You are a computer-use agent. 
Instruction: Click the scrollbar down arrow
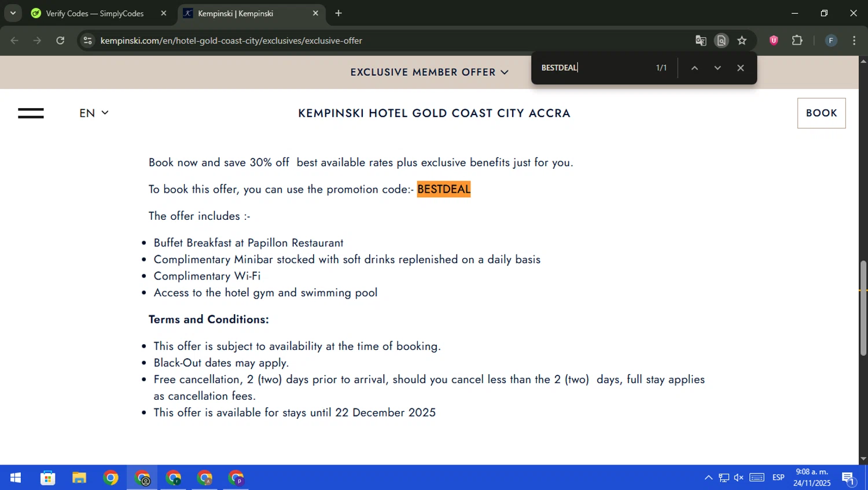click(x=863, y=459)
